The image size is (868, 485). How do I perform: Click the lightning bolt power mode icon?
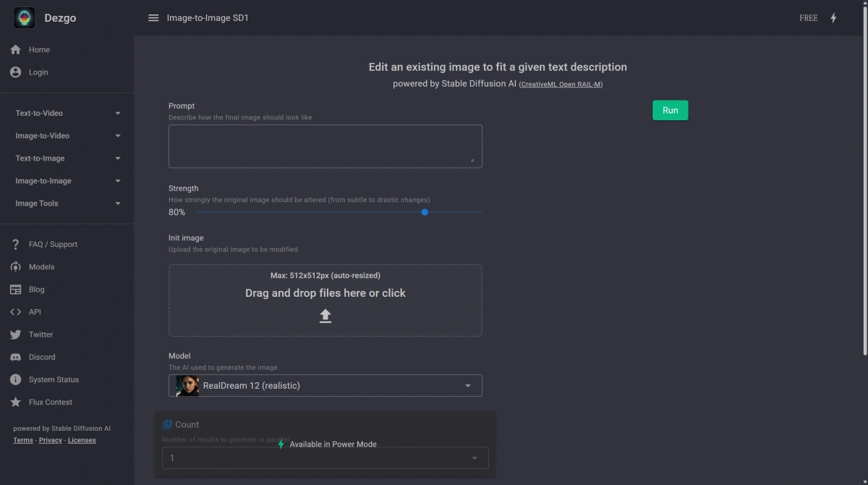[x=833, y=18]
